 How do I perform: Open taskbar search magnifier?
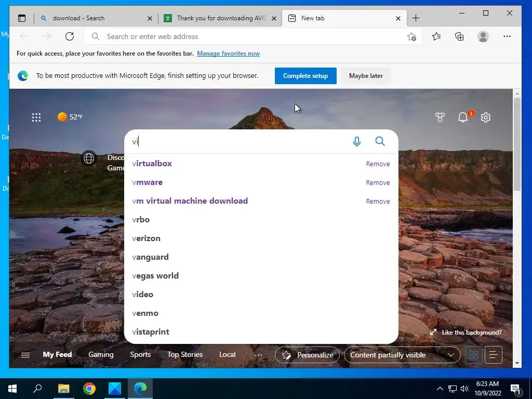pyautogui.click(x=37, y=389)
